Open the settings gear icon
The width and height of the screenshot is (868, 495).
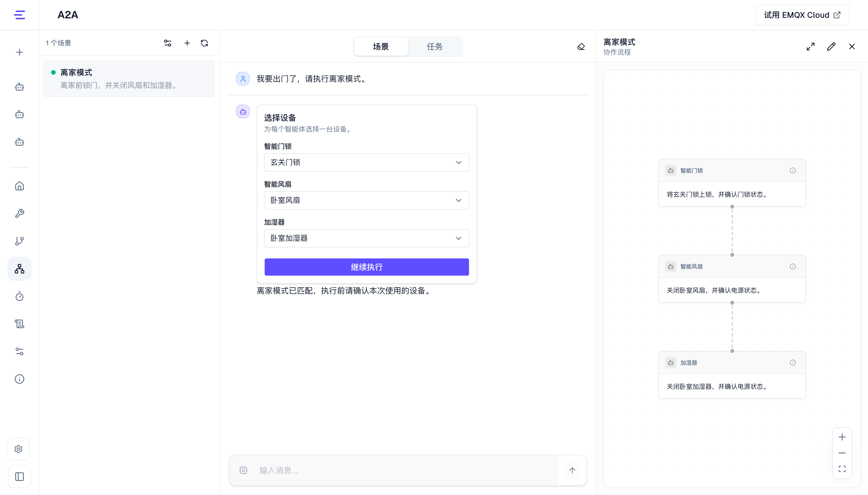(x=19, y=449)
